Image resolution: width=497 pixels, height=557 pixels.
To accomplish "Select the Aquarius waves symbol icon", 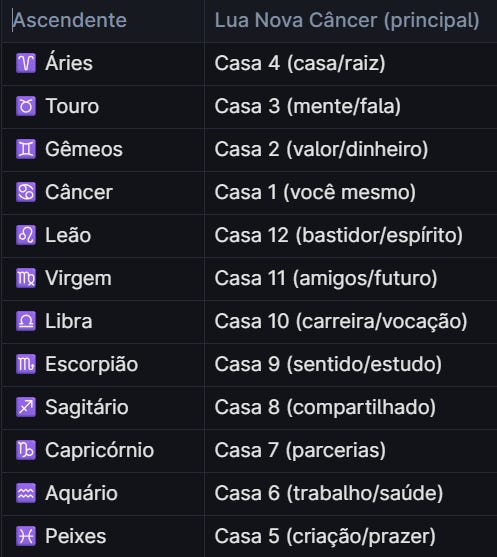I will point(26,493).
